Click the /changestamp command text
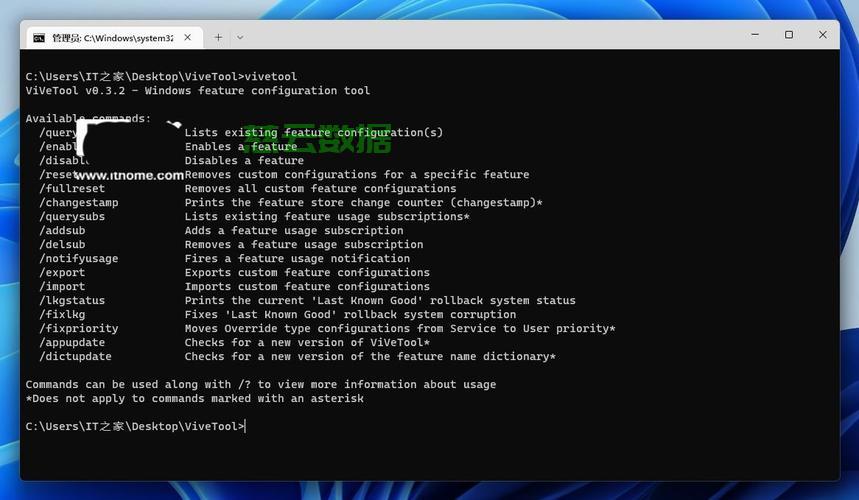 pos(78,203)
